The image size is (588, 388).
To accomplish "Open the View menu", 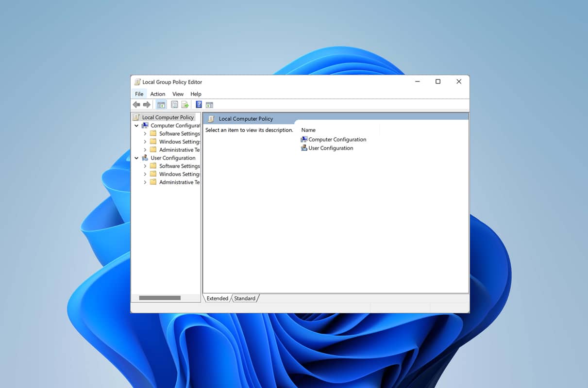I will 178,94.
